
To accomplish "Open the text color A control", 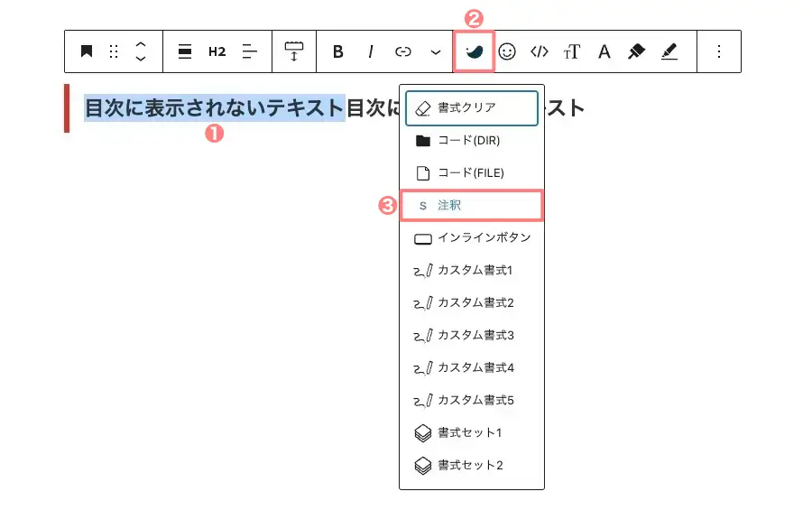I will [x=604, y=51].
